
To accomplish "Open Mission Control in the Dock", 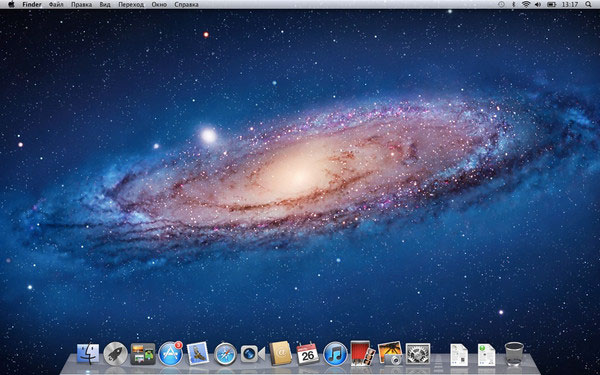I will tap(143, 353).
